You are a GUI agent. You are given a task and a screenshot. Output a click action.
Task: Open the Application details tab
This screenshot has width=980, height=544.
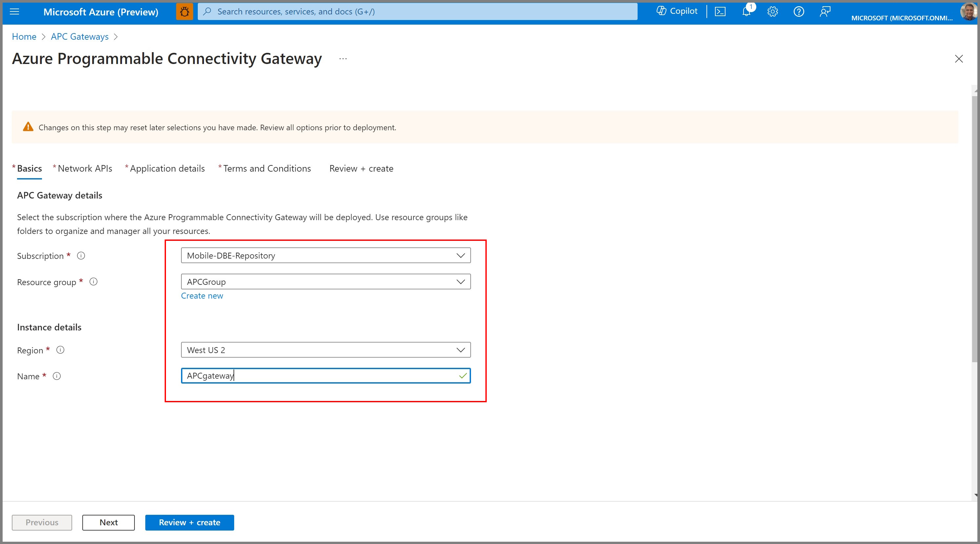(167, 169)
